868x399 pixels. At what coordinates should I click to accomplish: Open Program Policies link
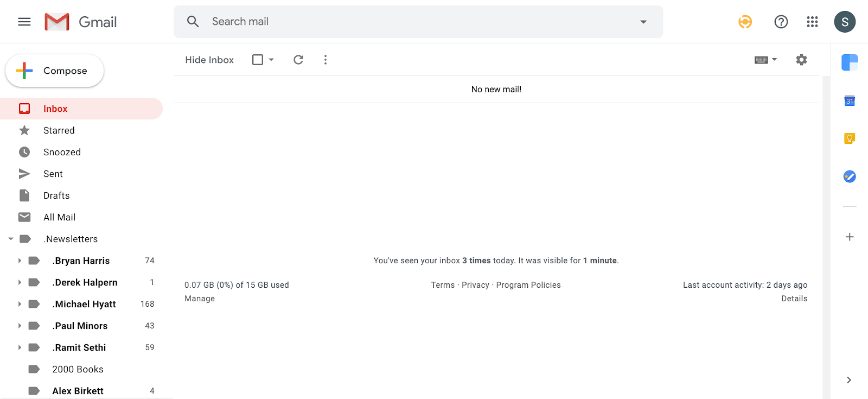[x=528, y=285]
